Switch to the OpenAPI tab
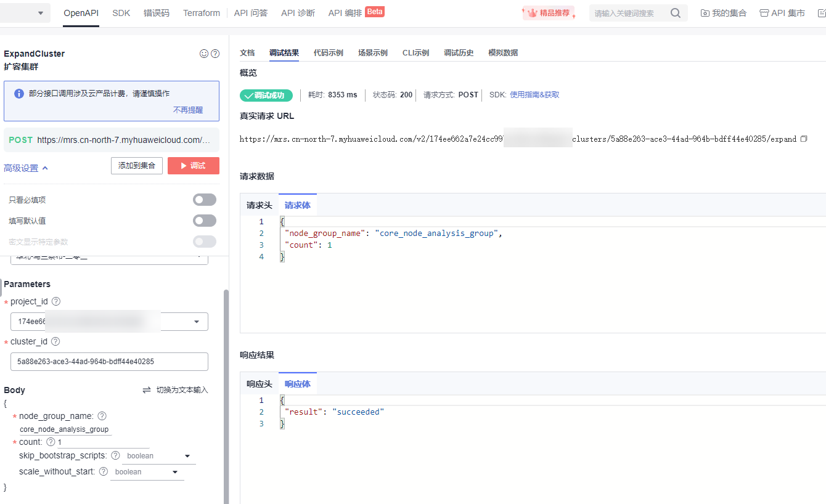 (81, 13)
